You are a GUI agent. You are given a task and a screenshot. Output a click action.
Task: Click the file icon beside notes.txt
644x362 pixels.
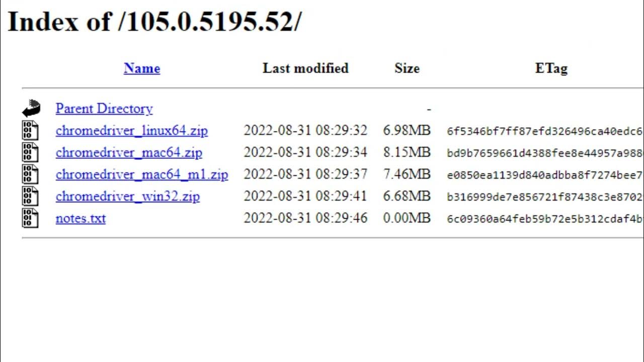click(x=30, y=218)
